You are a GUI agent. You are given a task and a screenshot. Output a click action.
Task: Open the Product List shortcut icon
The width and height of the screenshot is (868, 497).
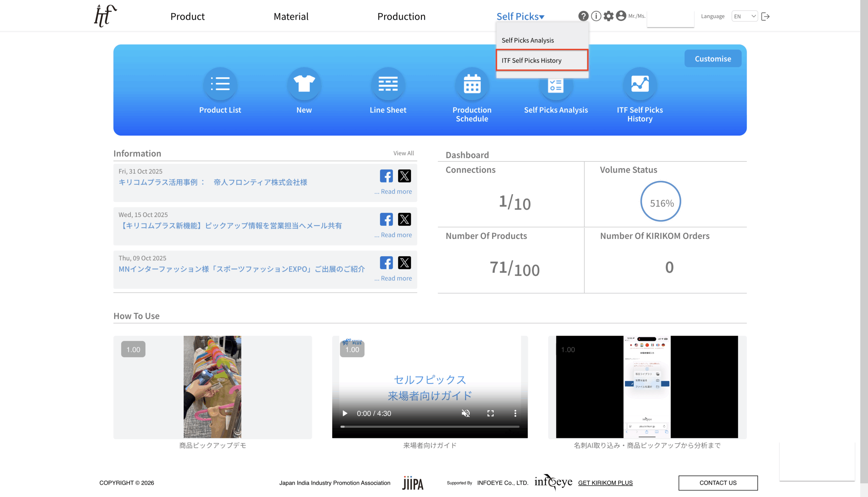click(220, 84)
